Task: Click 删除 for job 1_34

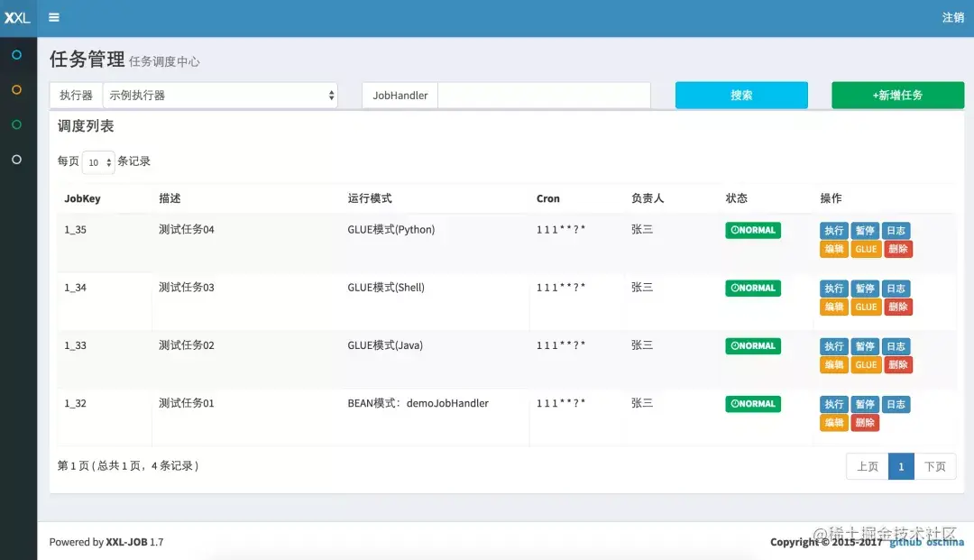Action: 898,307
